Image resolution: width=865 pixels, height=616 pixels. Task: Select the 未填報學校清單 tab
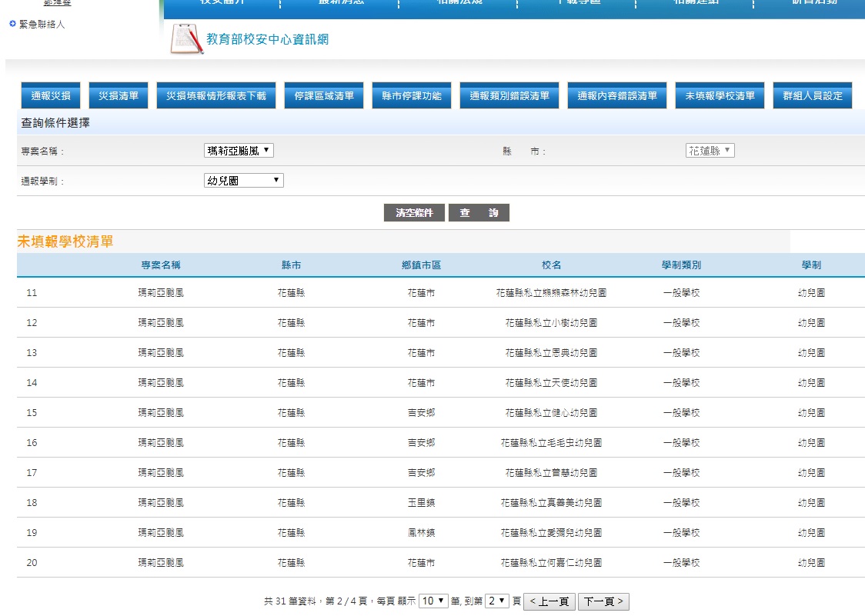pos(720,96)
